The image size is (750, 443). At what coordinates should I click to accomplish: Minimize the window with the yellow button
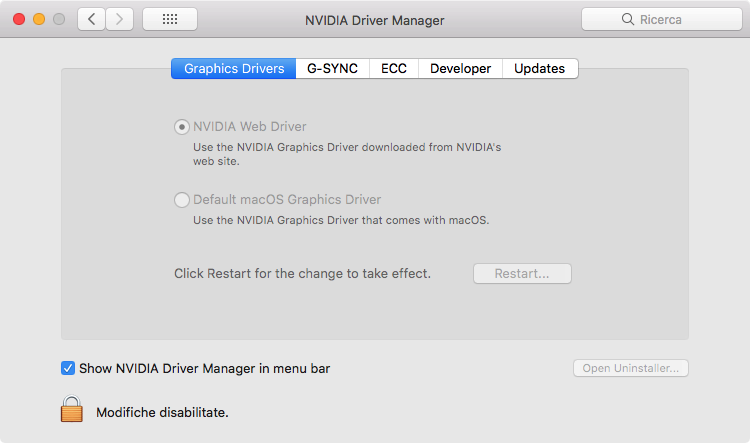click(39, 19)
